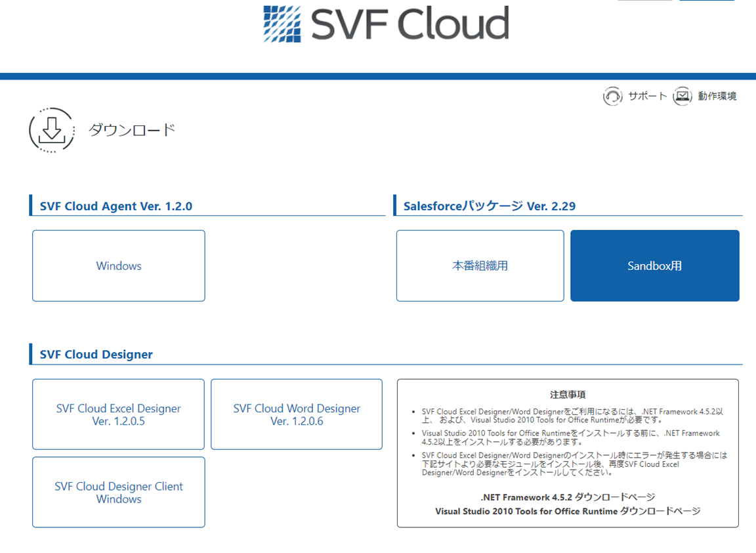Image resolution: width=756 pixels, height=553 pixels.
Task: Download SVF Cloud Agent for Windows
Action: 119,266
